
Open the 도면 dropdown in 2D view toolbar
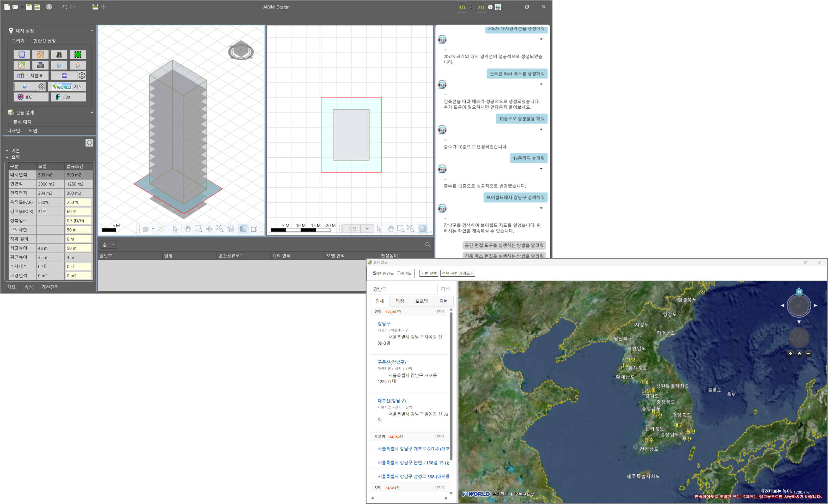click(367, 229)
